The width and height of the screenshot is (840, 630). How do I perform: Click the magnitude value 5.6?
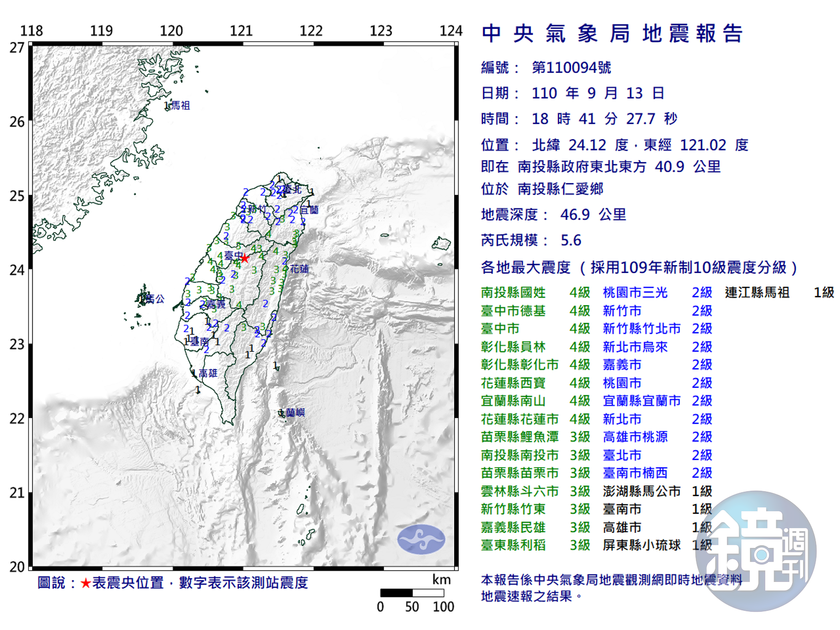[571, 240]
